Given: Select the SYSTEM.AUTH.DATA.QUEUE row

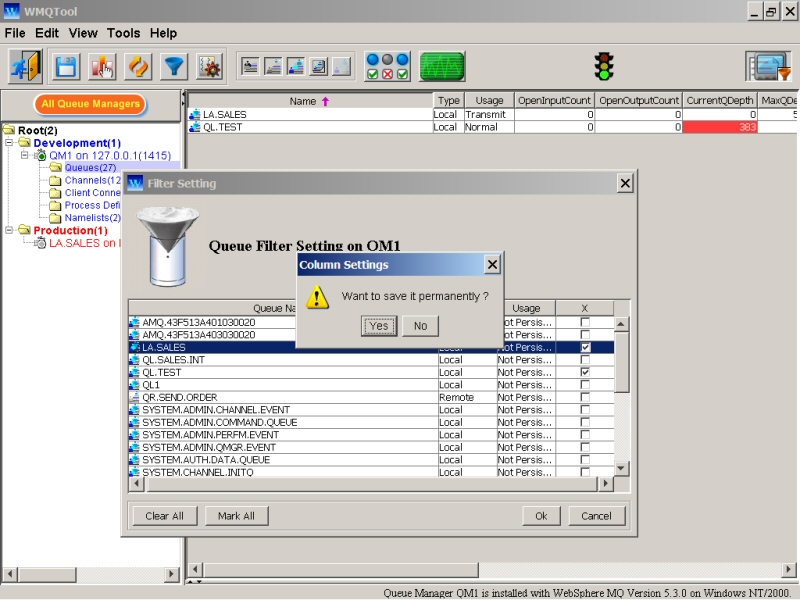Looking at the screenshot, I should pos(371,460).
